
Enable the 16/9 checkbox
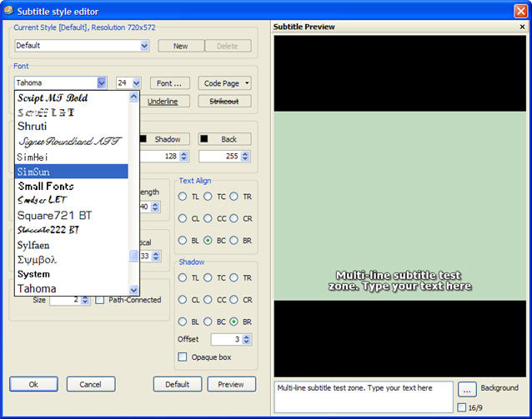(x=462, y=407)
